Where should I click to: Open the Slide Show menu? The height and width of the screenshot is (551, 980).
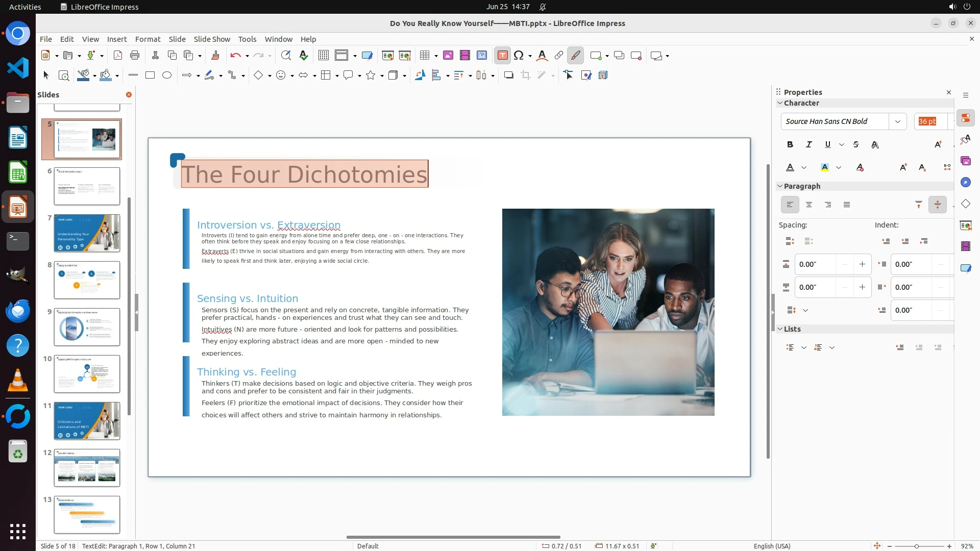[x=211, y=39]
